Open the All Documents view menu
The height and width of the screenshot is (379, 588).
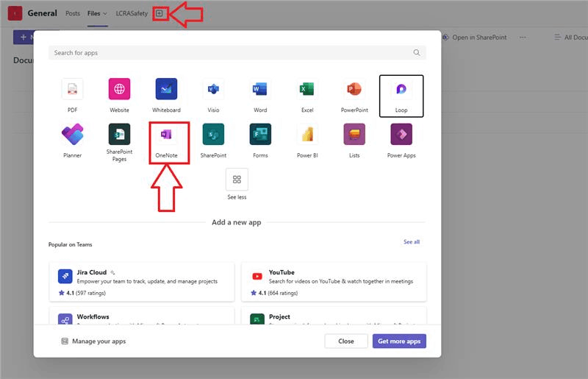(x=571, y=38)
